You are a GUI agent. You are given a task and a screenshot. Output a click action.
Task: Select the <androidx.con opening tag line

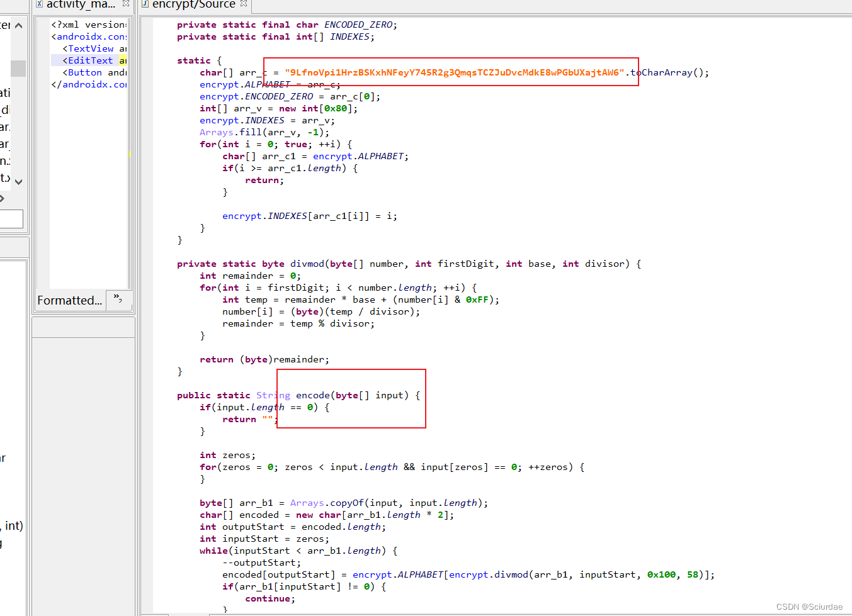[x=89, y=36]
